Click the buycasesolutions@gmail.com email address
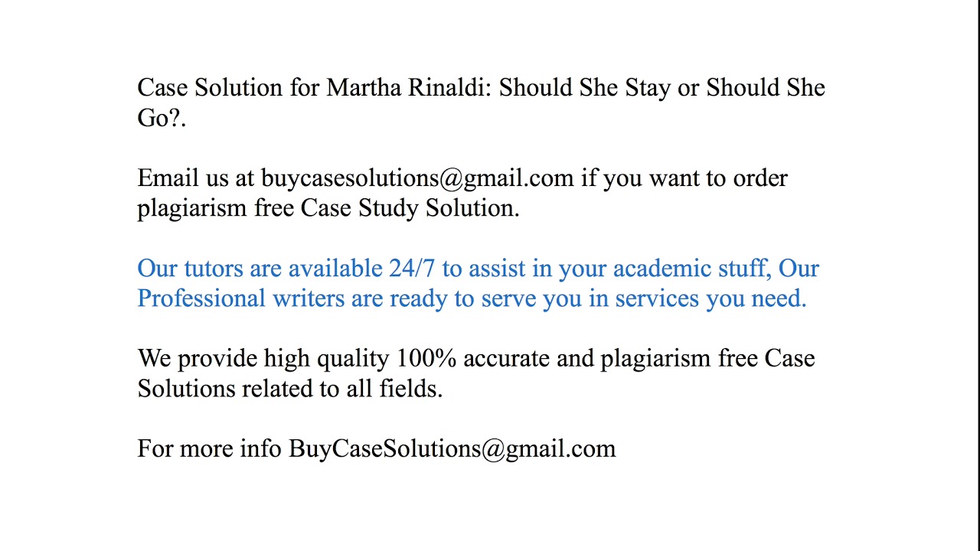Viewport: 980px width, 551px height. click(x=417, y=178)
